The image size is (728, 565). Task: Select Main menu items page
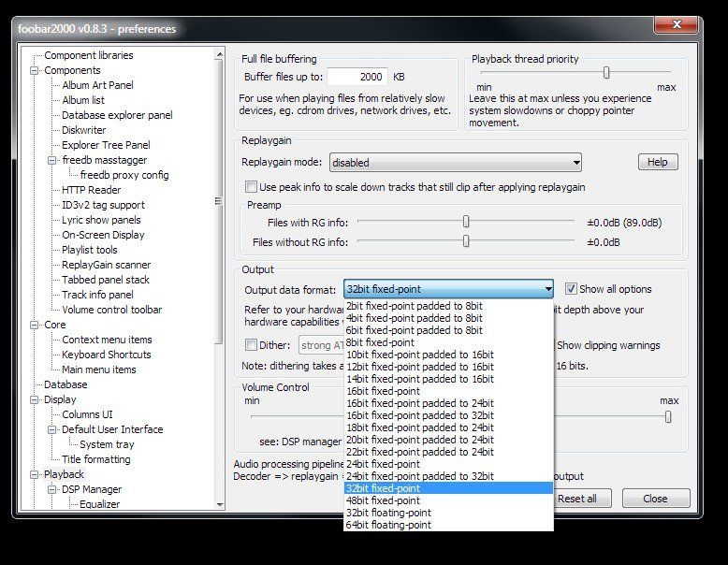(99, 369)
